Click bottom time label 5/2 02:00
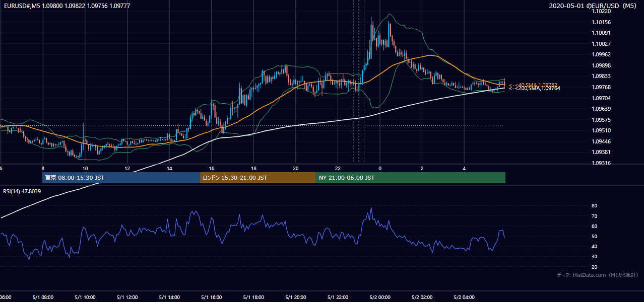This screenshot has width=644, height=302. (422, 297)
